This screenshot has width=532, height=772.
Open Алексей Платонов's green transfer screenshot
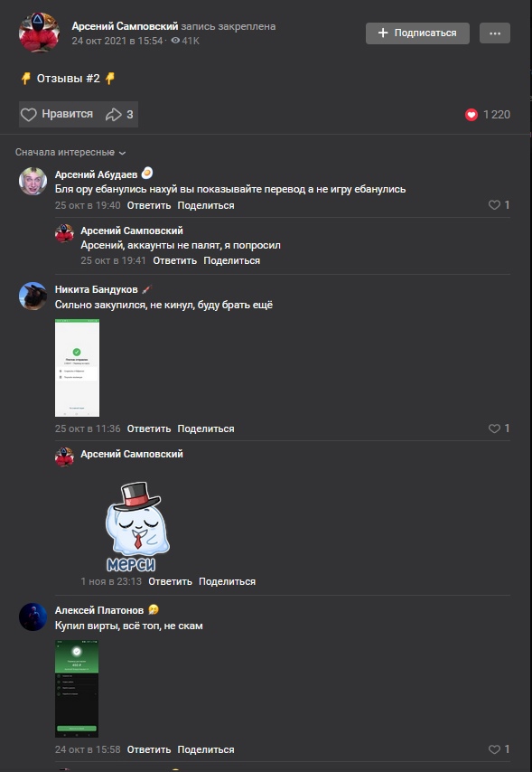click(77, 689)
